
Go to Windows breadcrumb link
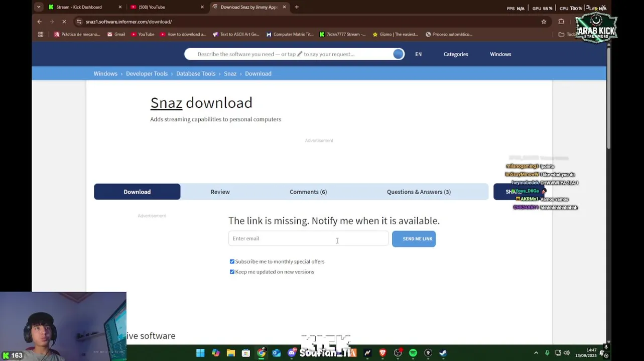coord(105,74)
